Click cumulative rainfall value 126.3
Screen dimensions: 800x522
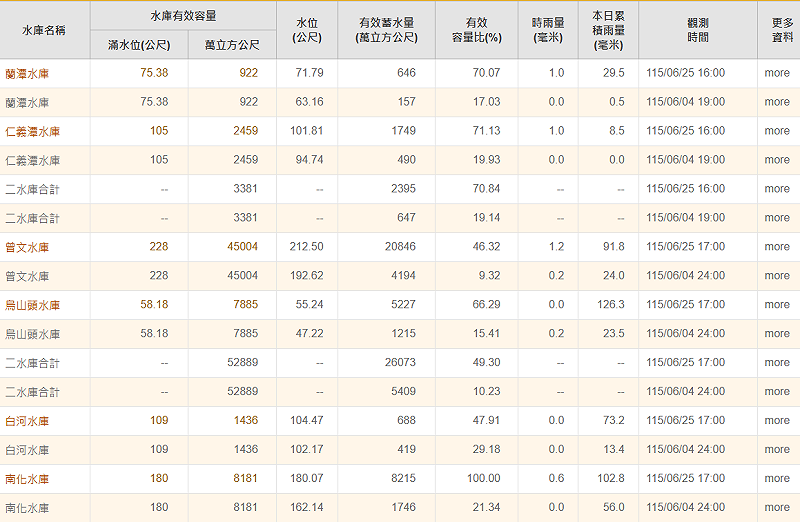[611, 305]
